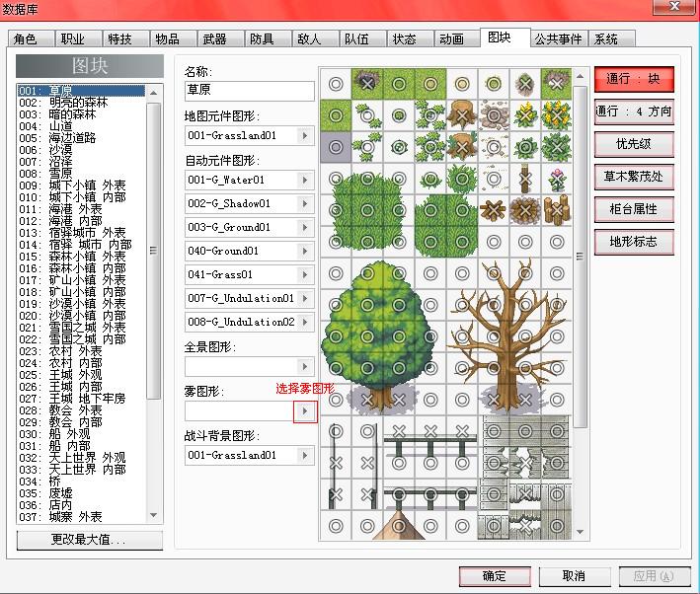Confirm with the 确定 button
The image size is (700, 594).
pyautogui.click(x=495, y=576)
